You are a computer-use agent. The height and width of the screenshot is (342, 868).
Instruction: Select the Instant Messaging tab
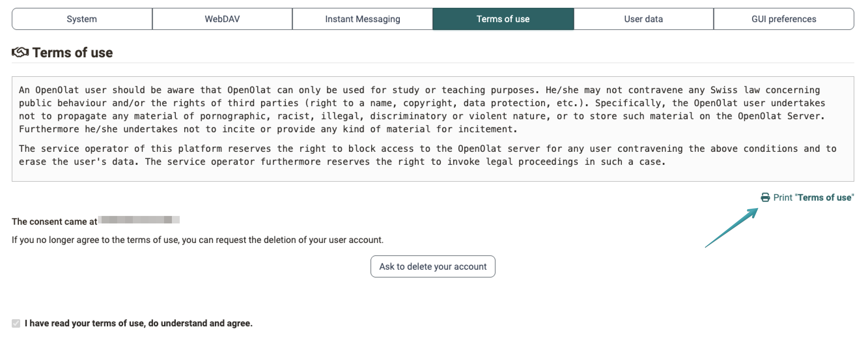[363, 19]
